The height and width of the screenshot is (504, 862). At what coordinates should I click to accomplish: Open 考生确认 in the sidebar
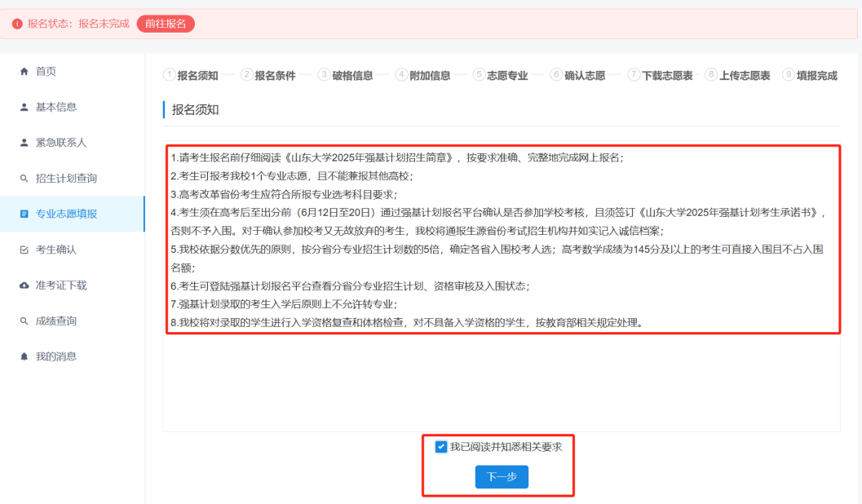tap(73, 250)
